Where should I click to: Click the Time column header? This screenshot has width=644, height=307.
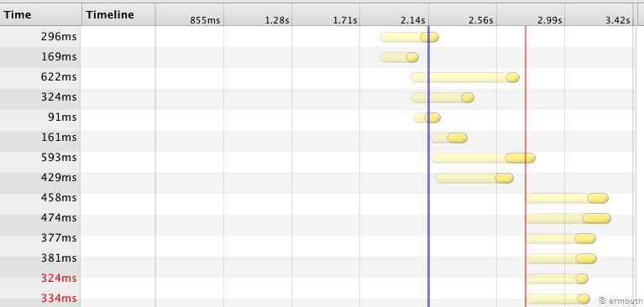pos(40,15)
